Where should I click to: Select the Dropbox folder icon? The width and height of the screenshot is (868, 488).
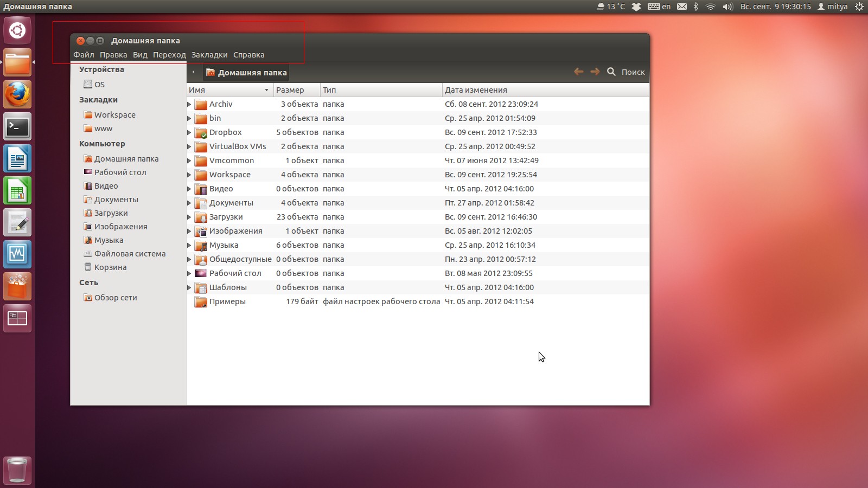[201, 132]
